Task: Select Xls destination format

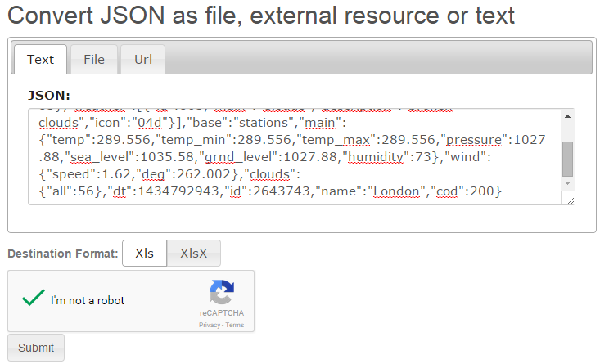Action: (x=144, y=253)
